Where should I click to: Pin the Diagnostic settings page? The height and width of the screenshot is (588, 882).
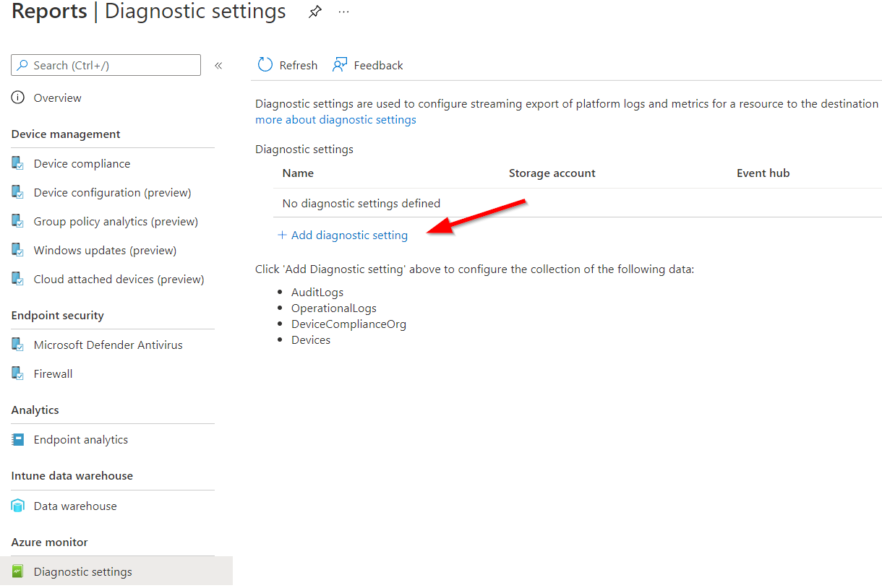(x=314, y=12)
